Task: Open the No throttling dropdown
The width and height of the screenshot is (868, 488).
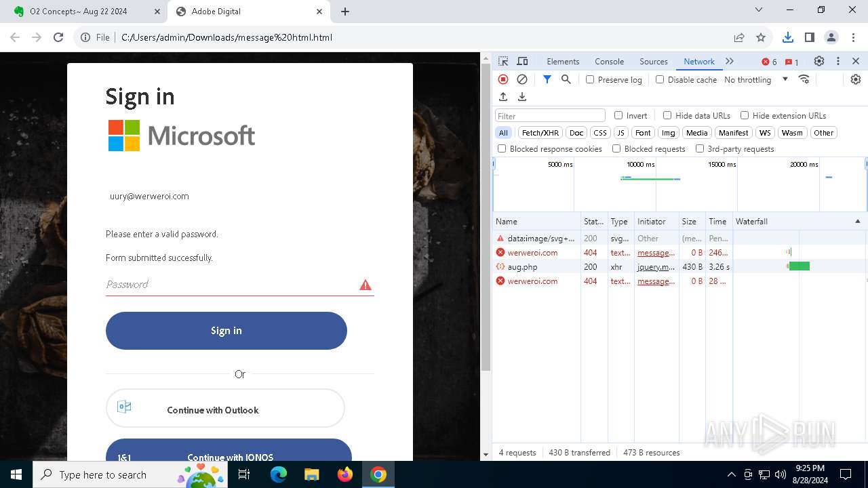Action: 756,79
